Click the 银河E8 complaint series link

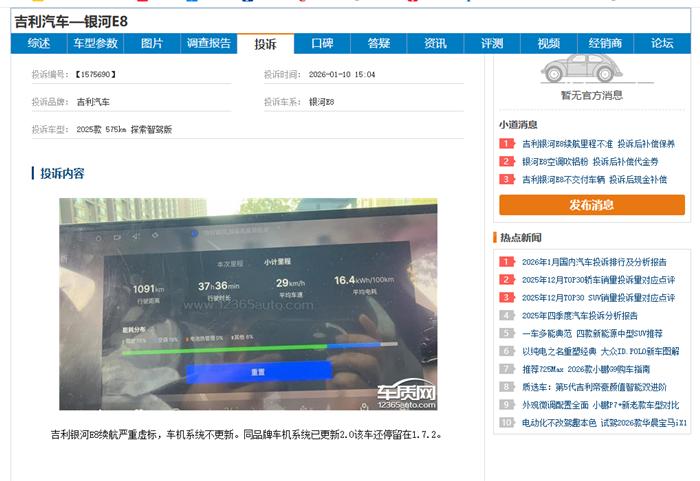pyautogui.click(x=321, y=102)
